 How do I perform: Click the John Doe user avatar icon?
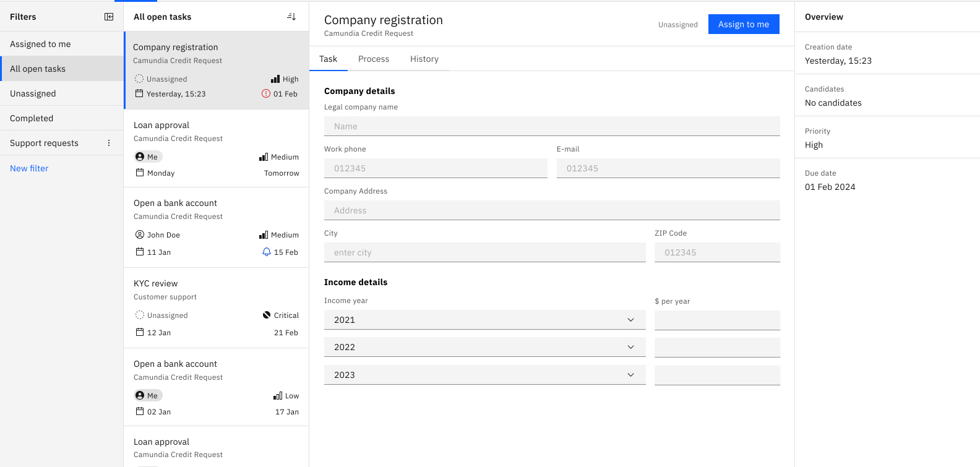tap(140, 235)
